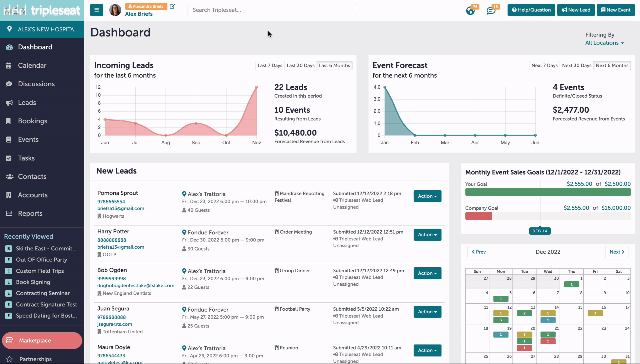The width and height of the screenshot is (640, 364).
Task: Click the New Event button
Action: pos(615,10)
